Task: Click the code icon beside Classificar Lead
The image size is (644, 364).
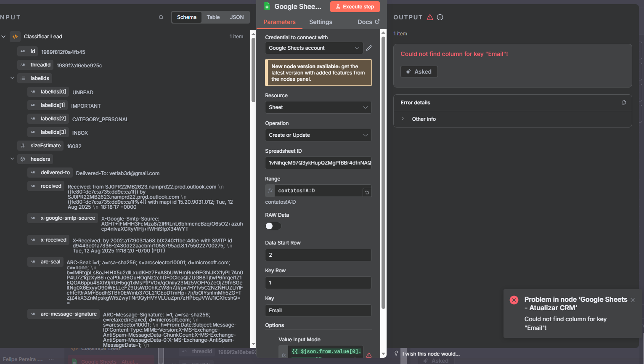Action: (x=15, y=37)
